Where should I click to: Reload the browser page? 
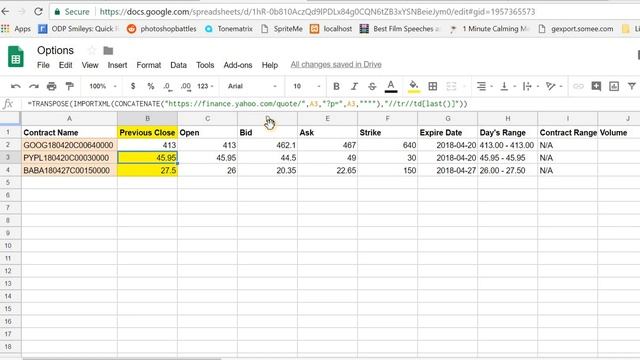38,11
